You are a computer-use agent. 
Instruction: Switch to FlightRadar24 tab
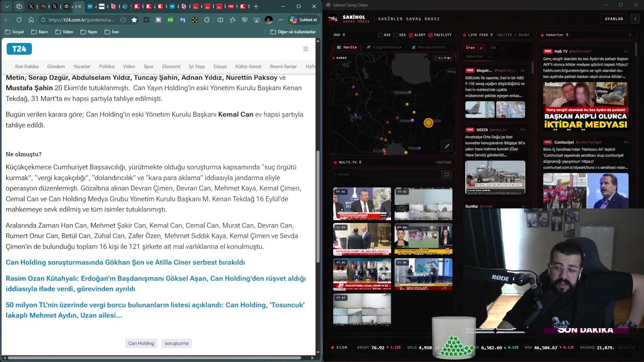coord(384,47)
